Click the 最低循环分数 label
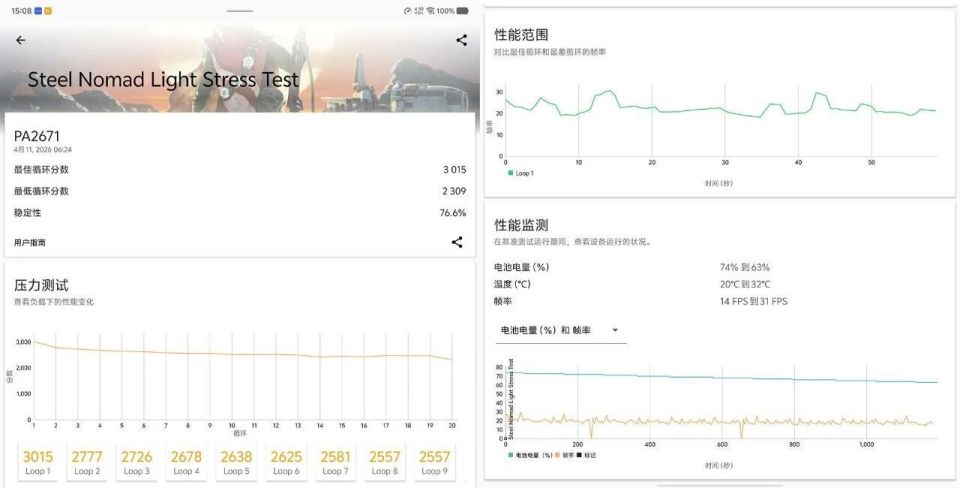 click(x=41, y=191)
